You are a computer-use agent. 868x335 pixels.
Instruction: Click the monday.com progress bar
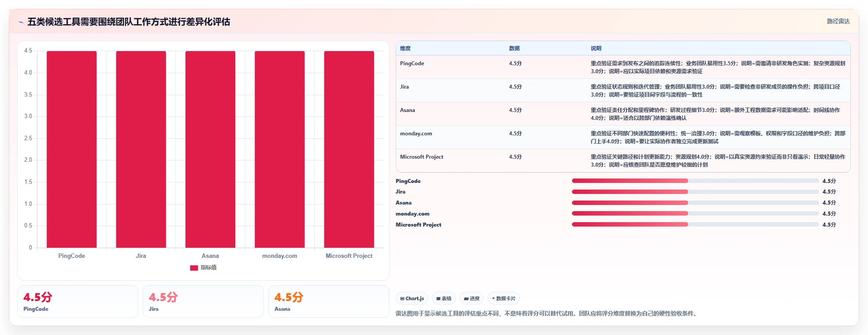point(695,213)
